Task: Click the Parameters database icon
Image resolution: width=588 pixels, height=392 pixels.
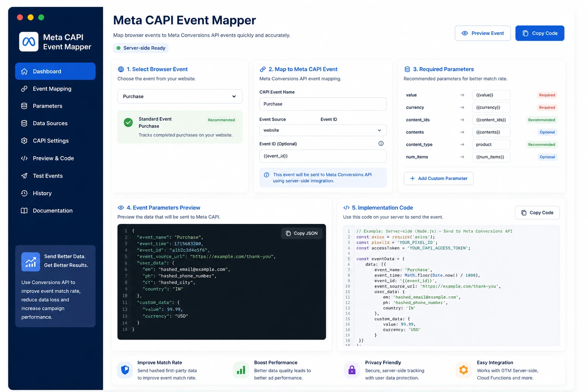Action: click(x=24, y=106)
